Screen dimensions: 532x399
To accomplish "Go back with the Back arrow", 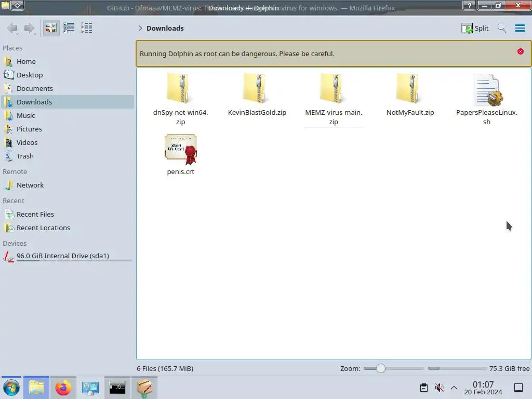I will [x=12, y=28].
